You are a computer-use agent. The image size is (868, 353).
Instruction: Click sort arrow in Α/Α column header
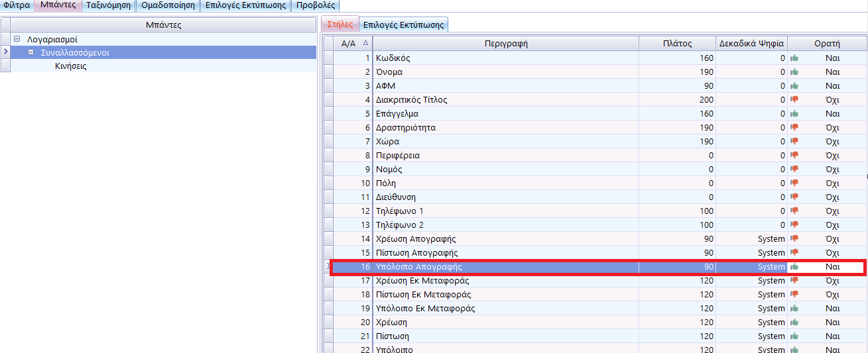click(365, 44)
